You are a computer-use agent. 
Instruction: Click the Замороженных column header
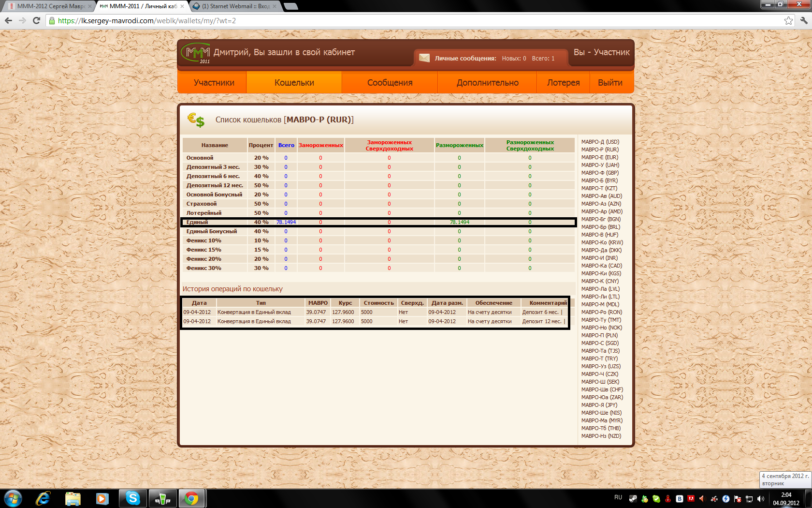(321, 145)
